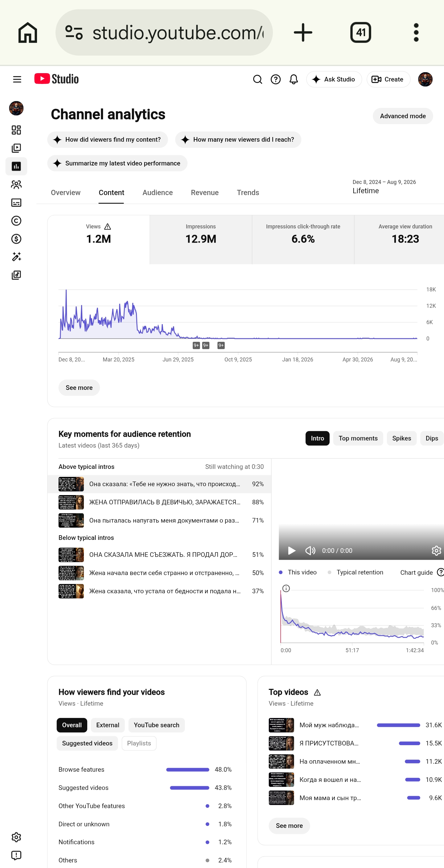Click See more under the views chart
This screenshot has width=444, height=868.
point(79,388)
